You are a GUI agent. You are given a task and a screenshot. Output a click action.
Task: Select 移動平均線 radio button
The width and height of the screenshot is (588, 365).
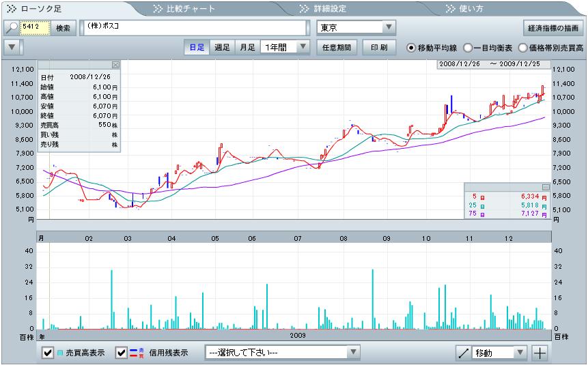point(411,48)
